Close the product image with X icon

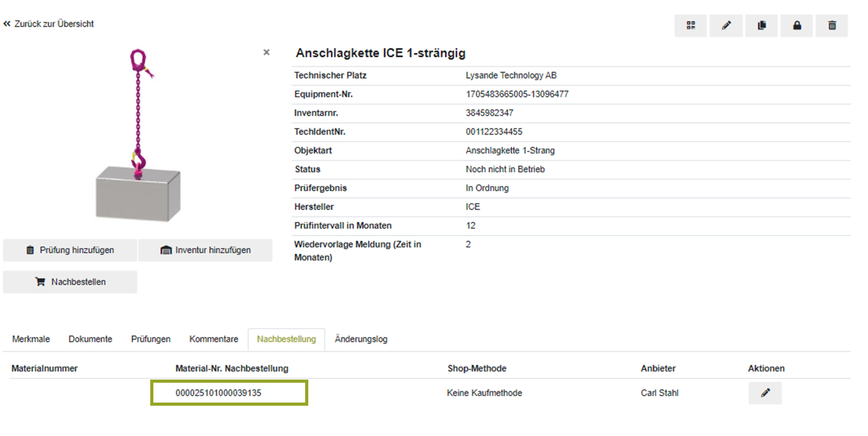(x=267, y=52)
